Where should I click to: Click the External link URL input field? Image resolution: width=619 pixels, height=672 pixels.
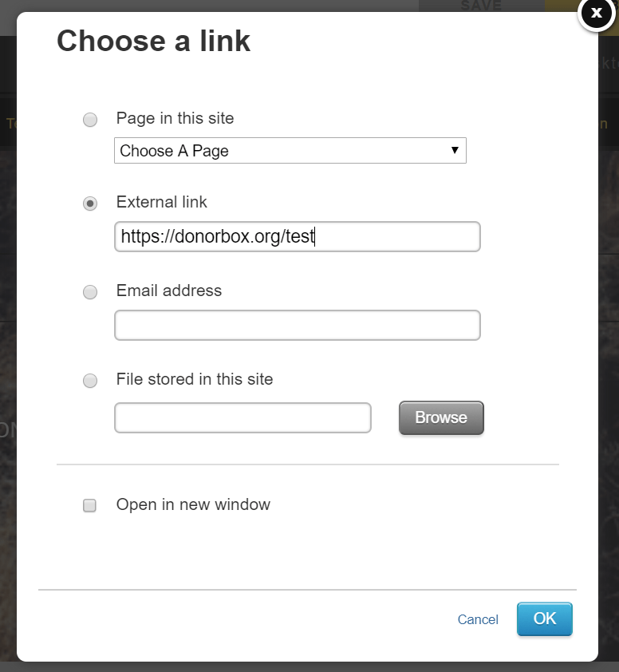(297, 237)
